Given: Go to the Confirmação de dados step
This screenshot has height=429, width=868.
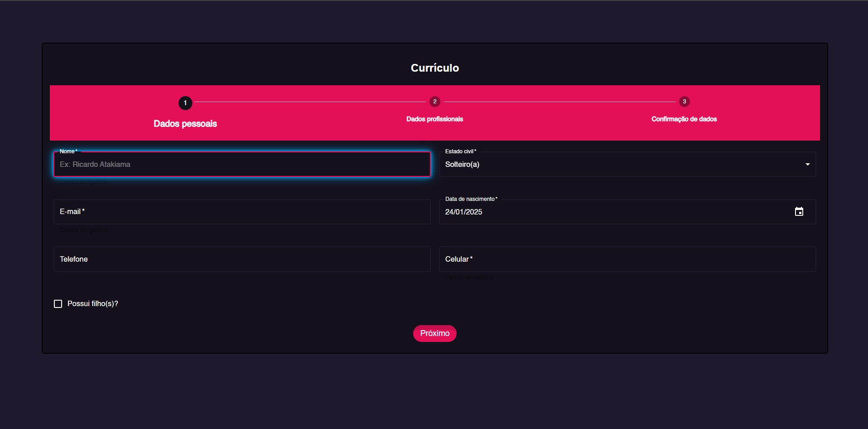Looking at the screenshot, I should (x=684, y=119).
